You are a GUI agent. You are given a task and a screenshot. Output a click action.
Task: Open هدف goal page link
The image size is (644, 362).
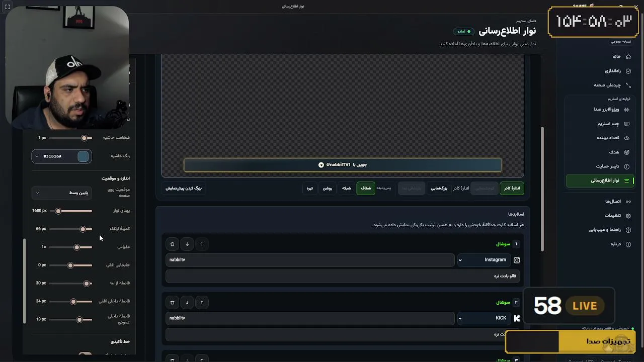tap(599, 152)
